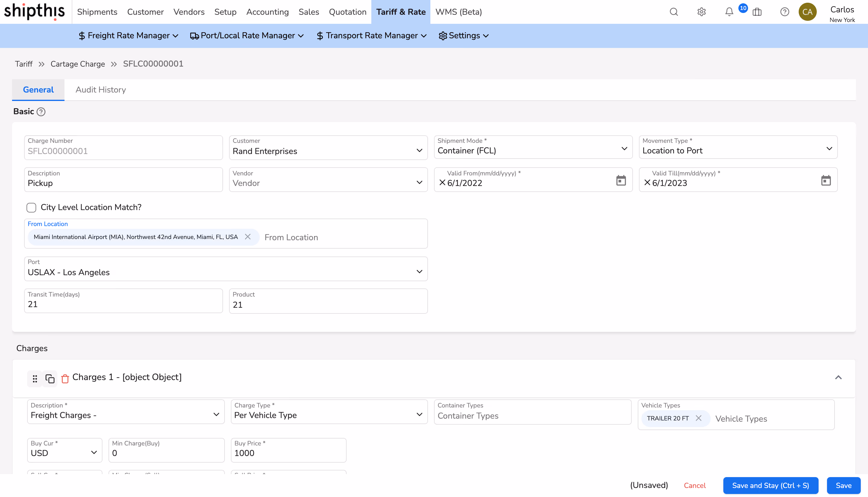Click Save and Stay button
The height and width of the screenshot is (497, 868).
(x=770, y=485)
